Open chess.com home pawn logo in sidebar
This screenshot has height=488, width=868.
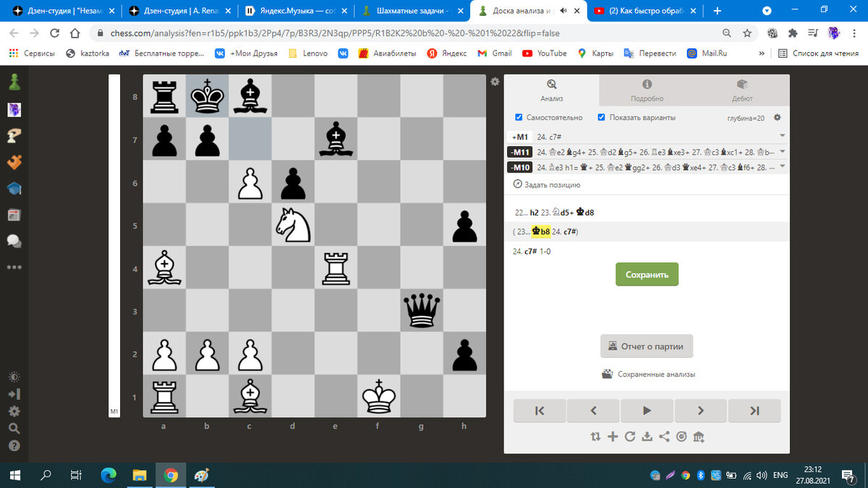click(x=14, y=82)
